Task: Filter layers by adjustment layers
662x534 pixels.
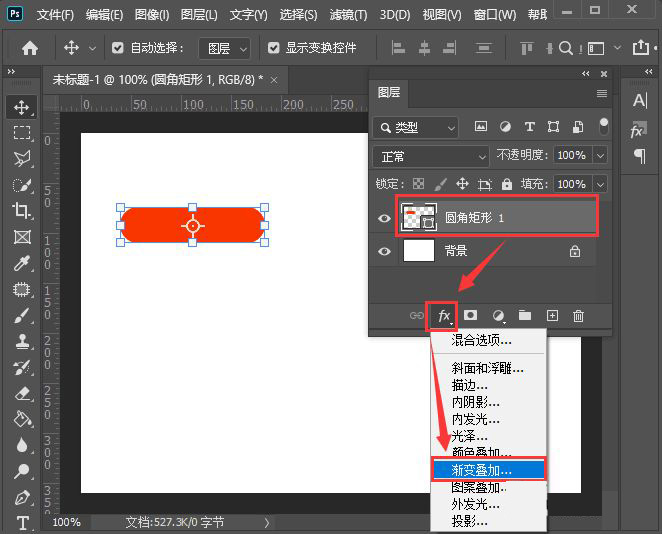Action: (x=505, y=126)
